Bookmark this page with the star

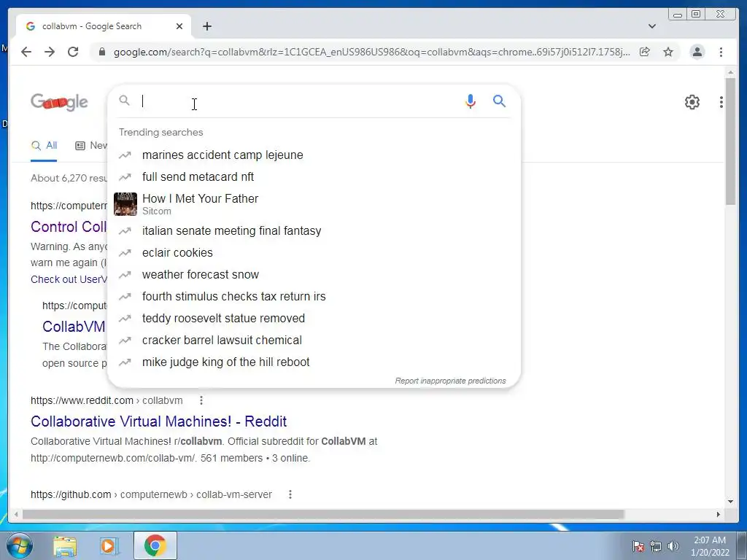tap(668, 52)
